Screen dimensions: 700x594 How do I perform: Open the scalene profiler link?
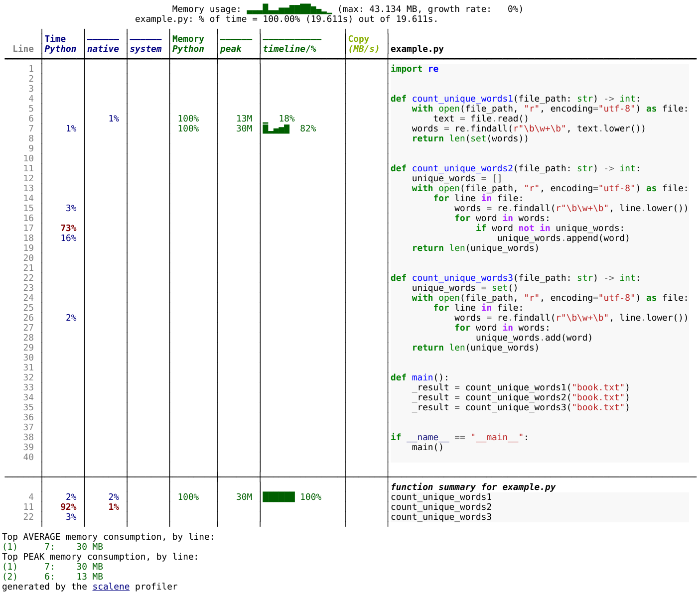(x=111, y=587)
